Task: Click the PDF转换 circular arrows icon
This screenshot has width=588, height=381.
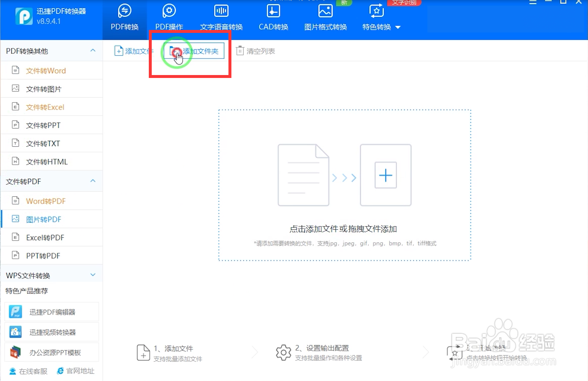Action: (125, 11)
